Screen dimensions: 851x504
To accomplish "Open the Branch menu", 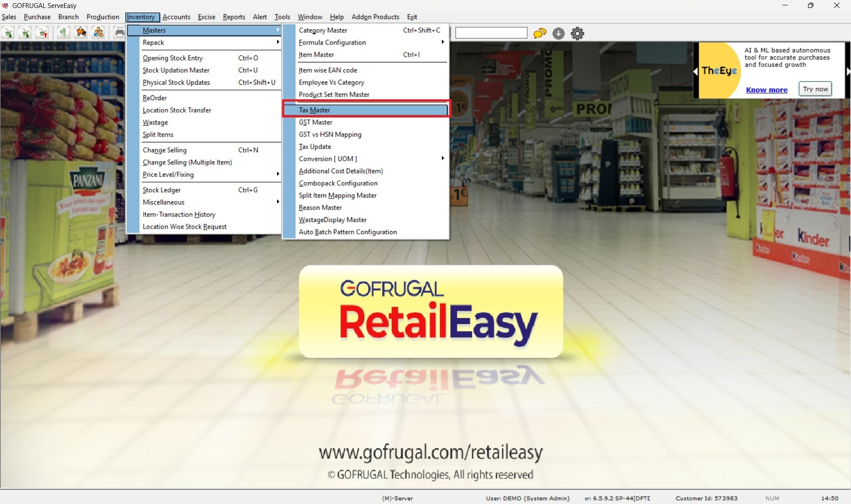I will click(68, 17).
